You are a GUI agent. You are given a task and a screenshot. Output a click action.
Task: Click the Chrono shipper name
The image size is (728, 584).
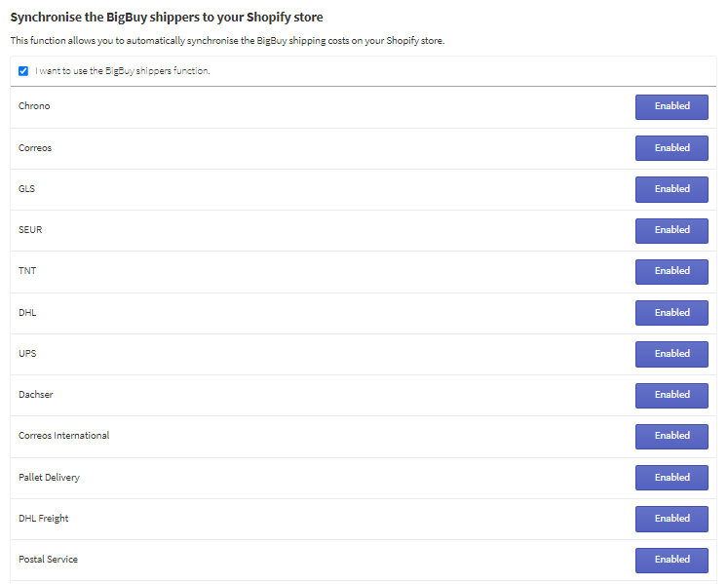point(34,106)
